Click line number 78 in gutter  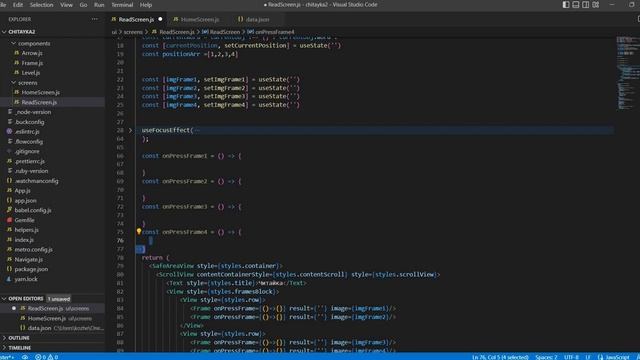(x=120, y=258)
